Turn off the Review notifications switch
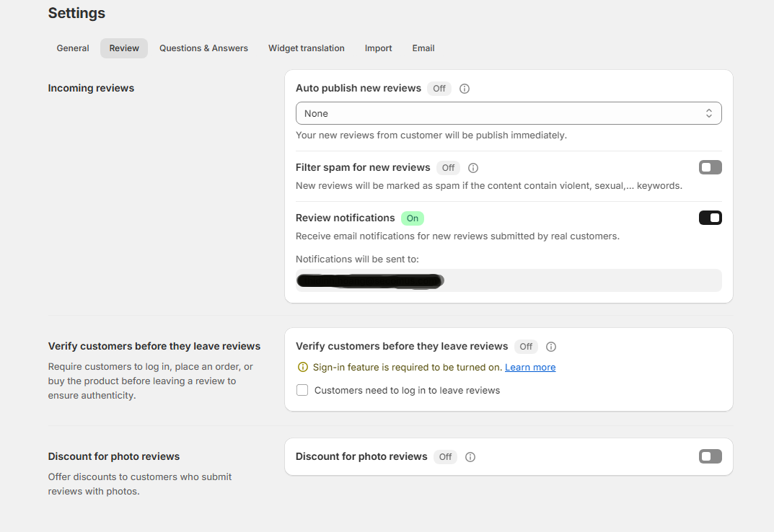Viewport: 774px width, 532px height. tap(711, 218)
